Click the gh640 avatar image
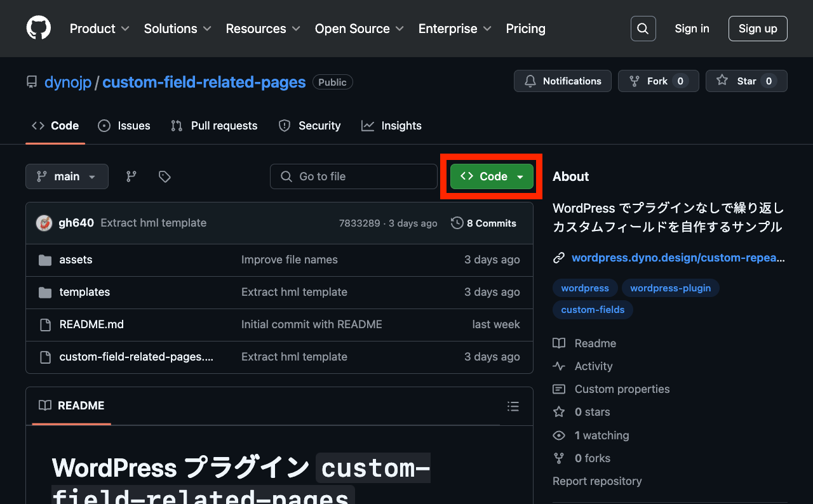 pos(44,223)
